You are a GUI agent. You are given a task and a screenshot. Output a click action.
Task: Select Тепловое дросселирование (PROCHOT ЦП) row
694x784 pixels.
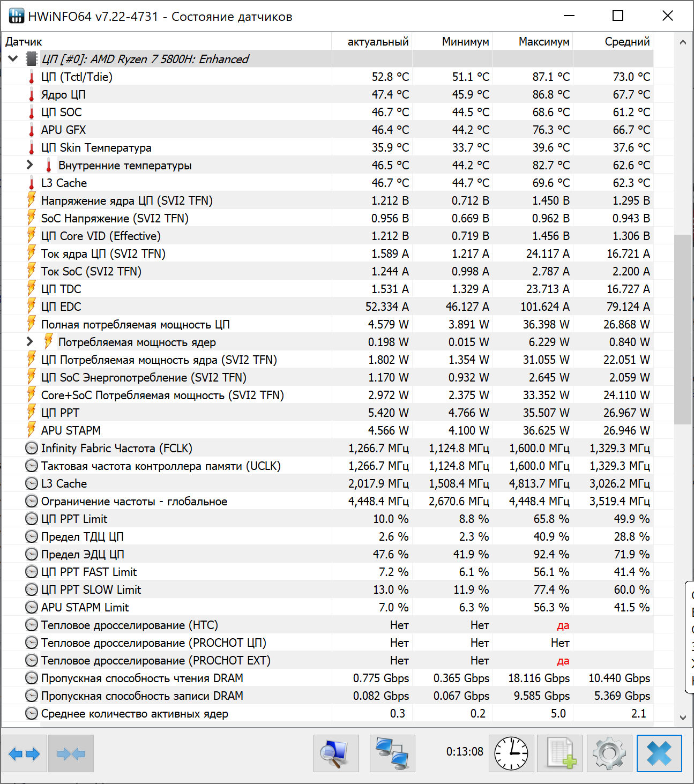coord(327,643)
